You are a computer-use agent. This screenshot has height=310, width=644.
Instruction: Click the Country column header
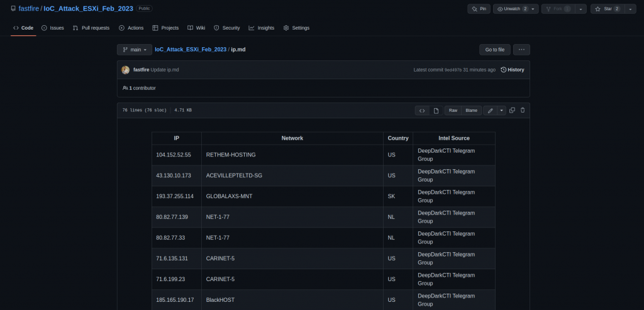point(398,138)
